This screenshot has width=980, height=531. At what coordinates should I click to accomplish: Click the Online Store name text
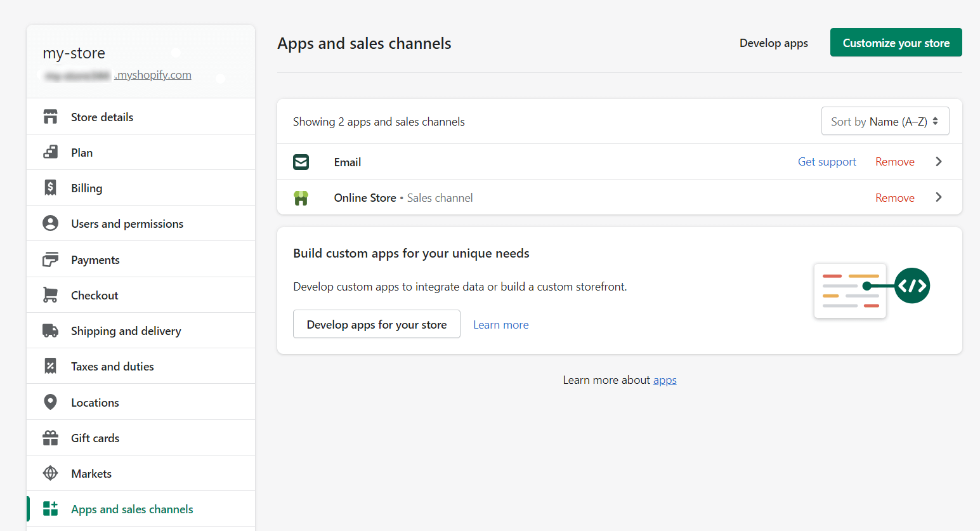tap(365, 198)
